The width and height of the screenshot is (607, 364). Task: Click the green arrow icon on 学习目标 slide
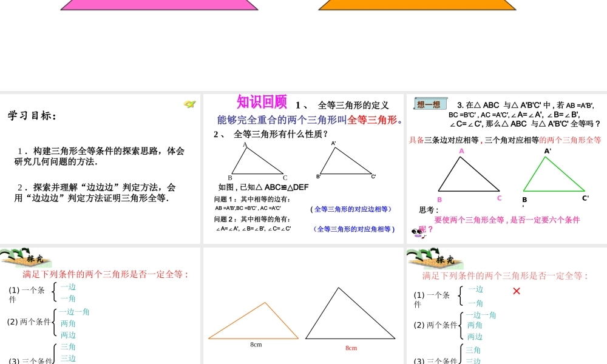[189, 104]
